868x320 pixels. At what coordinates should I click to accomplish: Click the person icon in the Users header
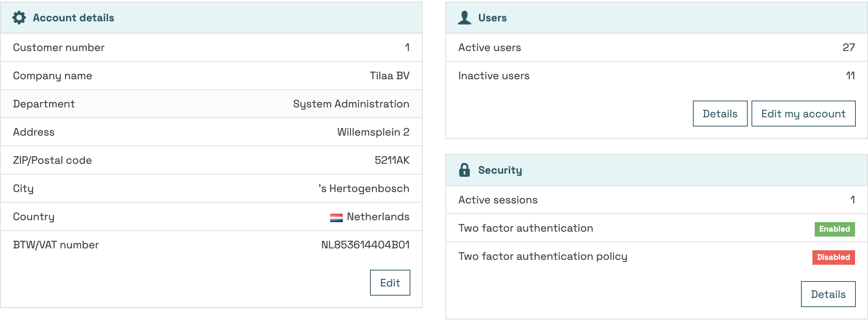tap(464, 18)
